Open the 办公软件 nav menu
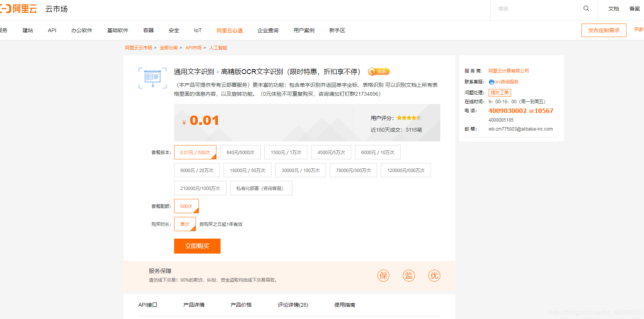The image size is (644, 319). pos(82,30)
